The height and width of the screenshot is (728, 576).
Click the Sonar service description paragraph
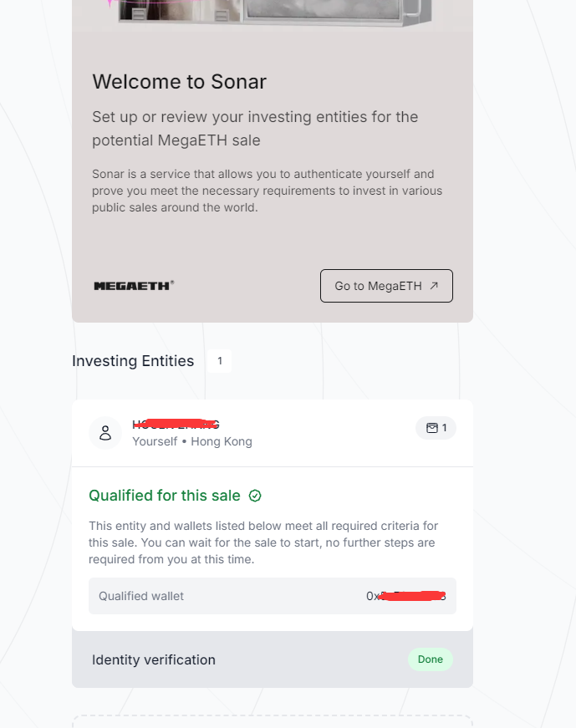point(267,191)
